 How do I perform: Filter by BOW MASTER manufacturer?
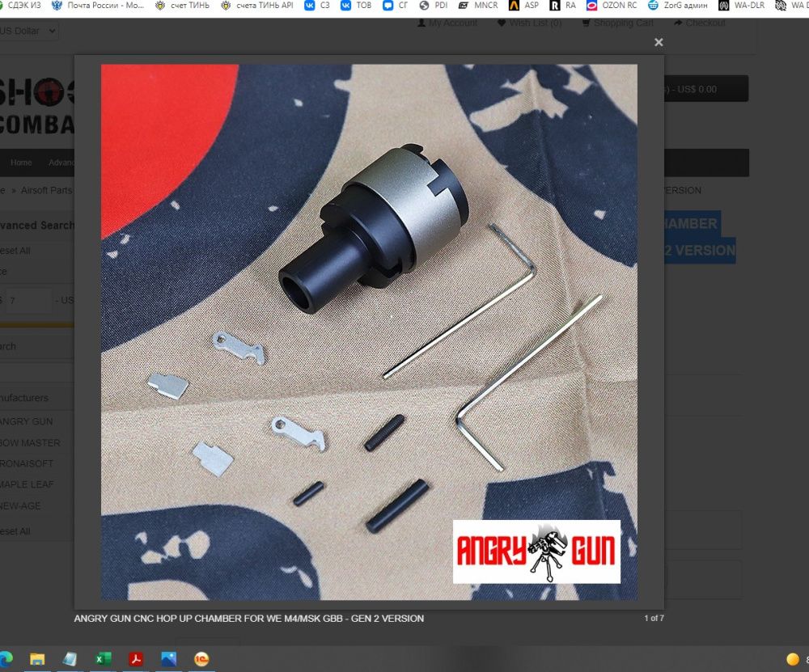click(30, 443)
